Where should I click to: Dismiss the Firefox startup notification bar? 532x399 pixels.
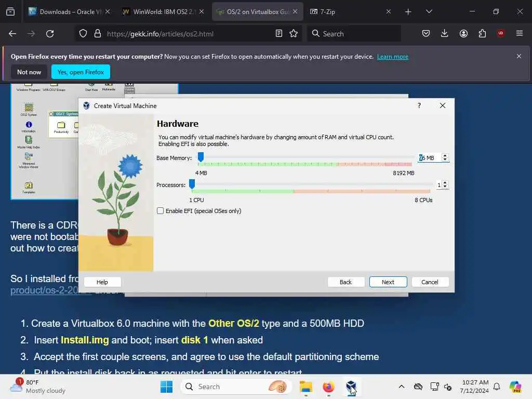[x=519, y=56]
